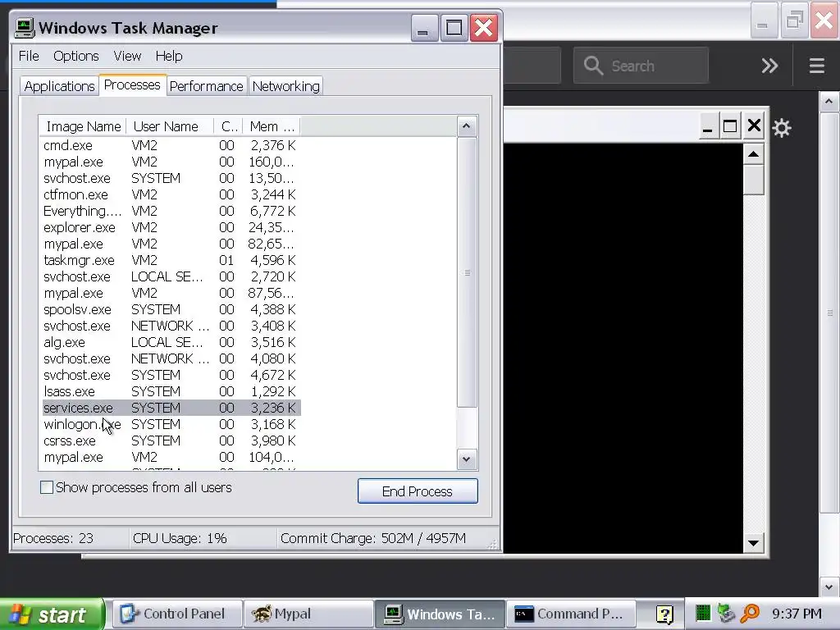Select the services.exe process

pos(171,409)
